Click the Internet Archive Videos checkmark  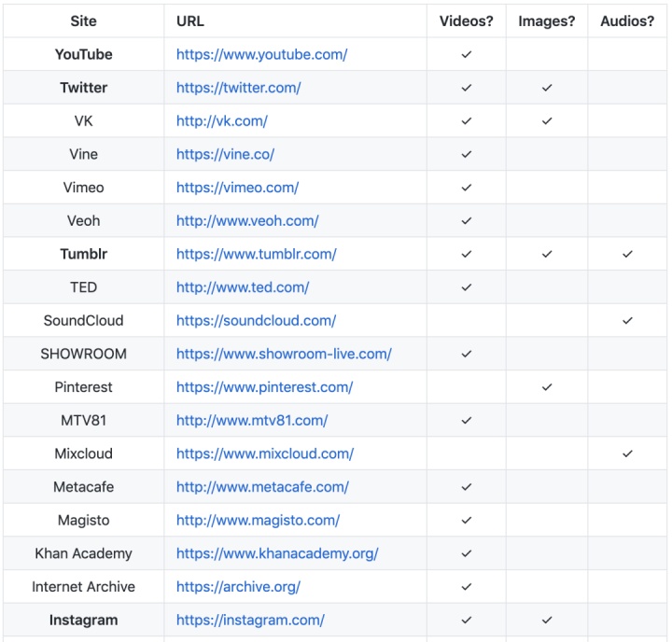pyautogui.click(x=467, y=587)
